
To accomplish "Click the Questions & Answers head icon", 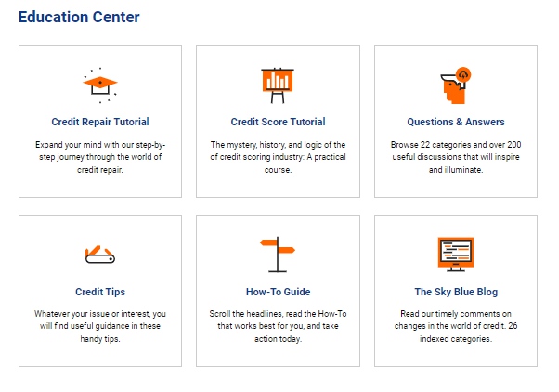I will [x=456, y=85].
